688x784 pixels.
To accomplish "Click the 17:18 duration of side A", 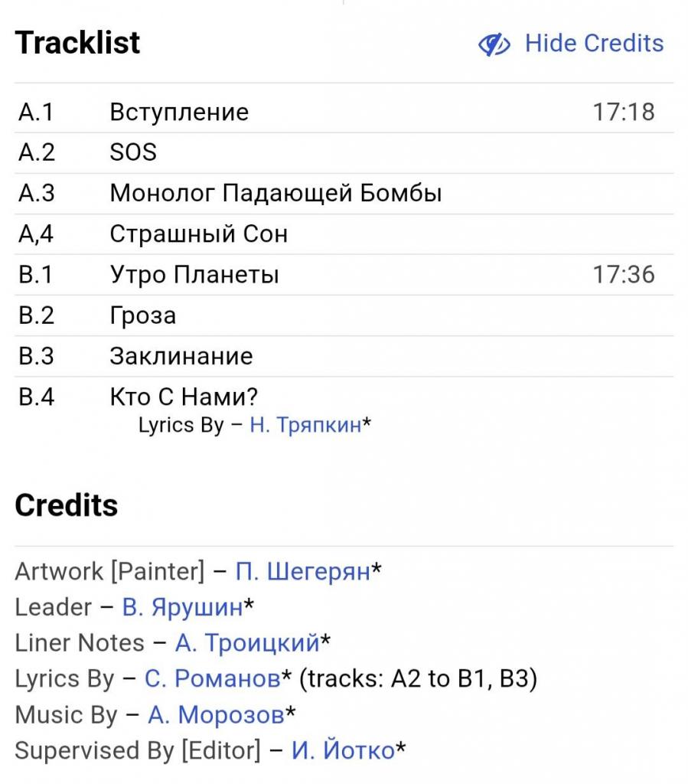I will 624,112.
